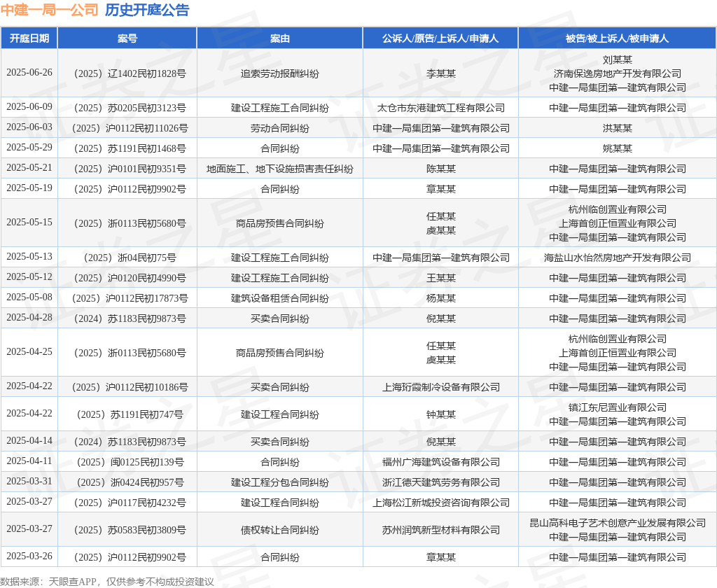Click defendant 刘某某
Screen dimensions: 717x588
tap(618, 60)
